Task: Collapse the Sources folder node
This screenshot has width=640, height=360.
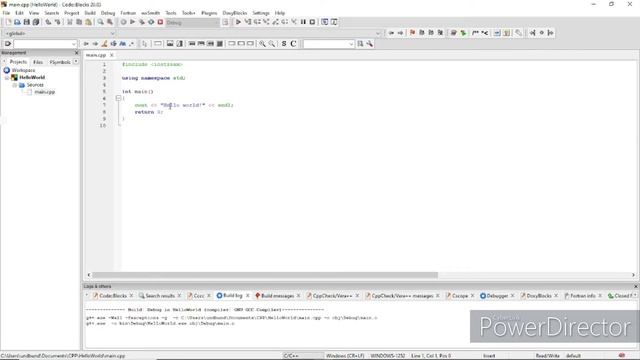Action: [14, 85]
